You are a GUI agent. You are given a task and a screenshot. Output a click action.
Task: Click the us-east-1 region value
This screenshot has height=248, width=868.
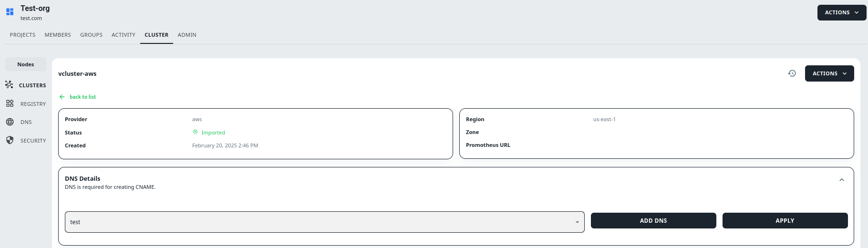tap(604, 119)
